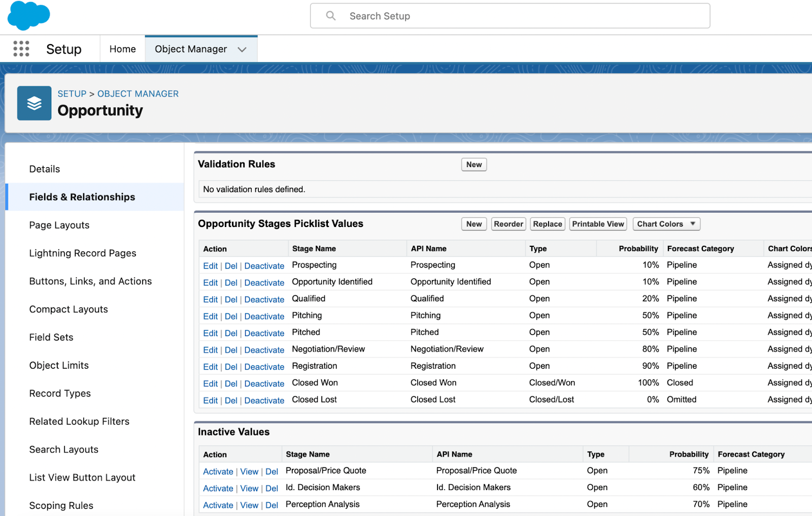Open the Object Manager tab
The height and width of the screenshot is (516, 812).
pos(190,49)
